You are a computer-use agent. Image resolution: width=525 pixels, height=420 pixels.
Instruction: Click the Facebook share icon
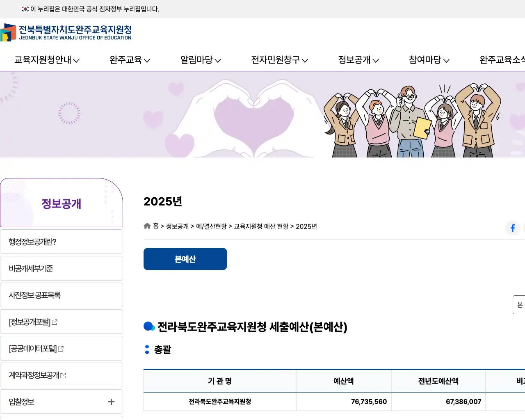[x=512, y=228]
